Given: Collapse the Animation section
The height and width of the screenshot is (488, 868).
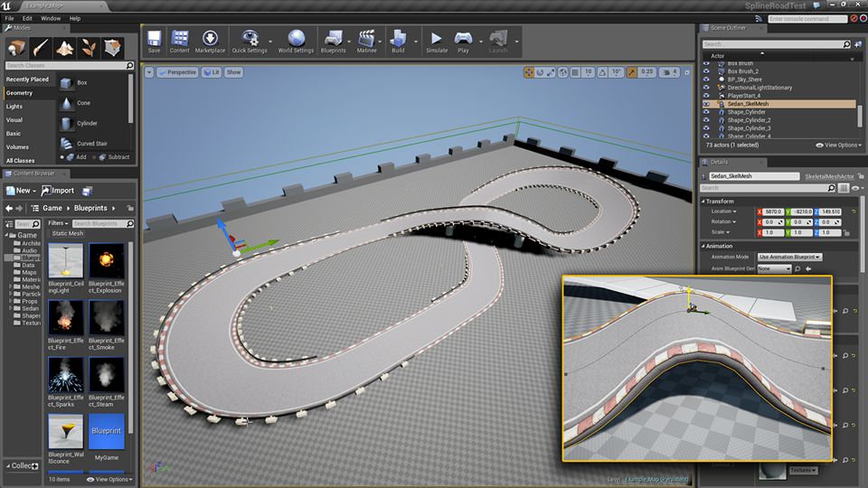Looking at the screenshot, I should point(703,246).
